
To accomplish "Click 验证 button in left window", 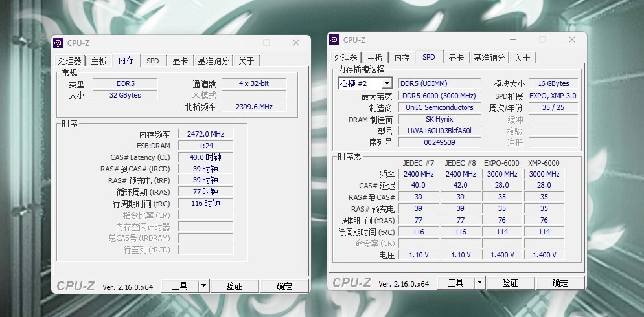I will [235, 286].
